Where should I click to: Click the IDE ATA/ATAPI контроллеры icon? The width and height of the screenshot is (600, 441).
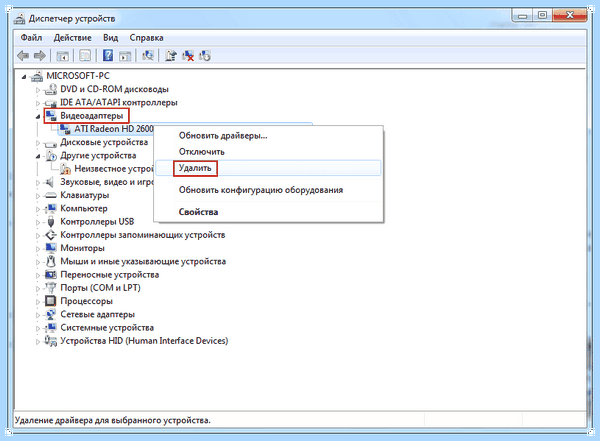(x=51, y=103)
